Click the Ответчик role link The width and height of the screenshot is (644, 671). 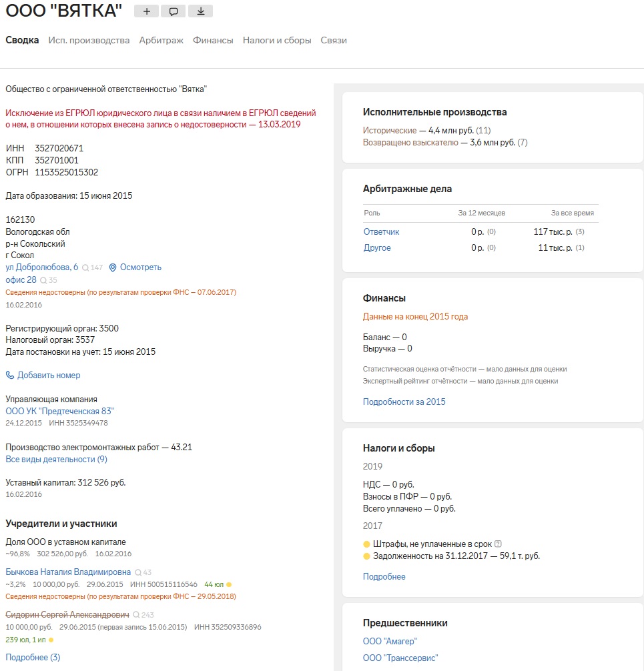tap(381, 232)
